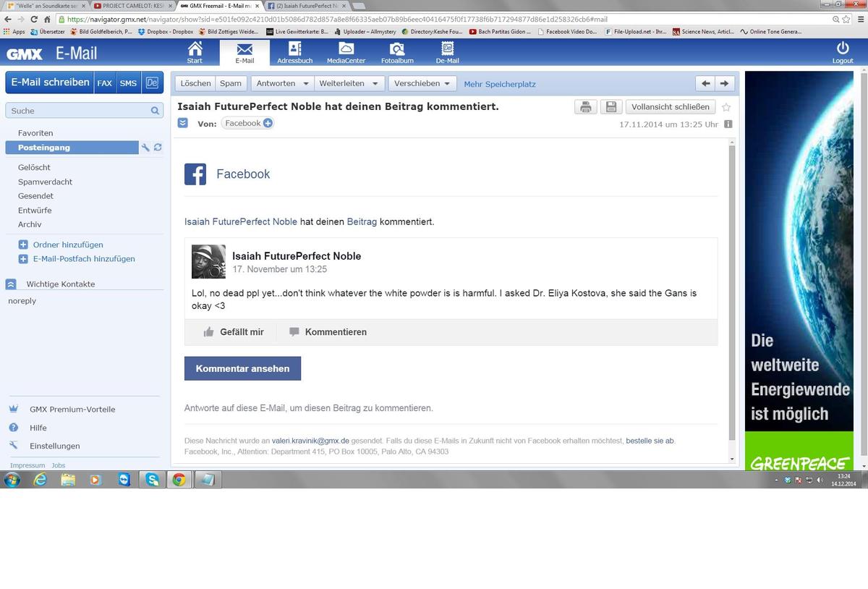Viewport: 868px width, 589px height.
Task: Click the browser back arrow
Action: click(x=8, y=20)
